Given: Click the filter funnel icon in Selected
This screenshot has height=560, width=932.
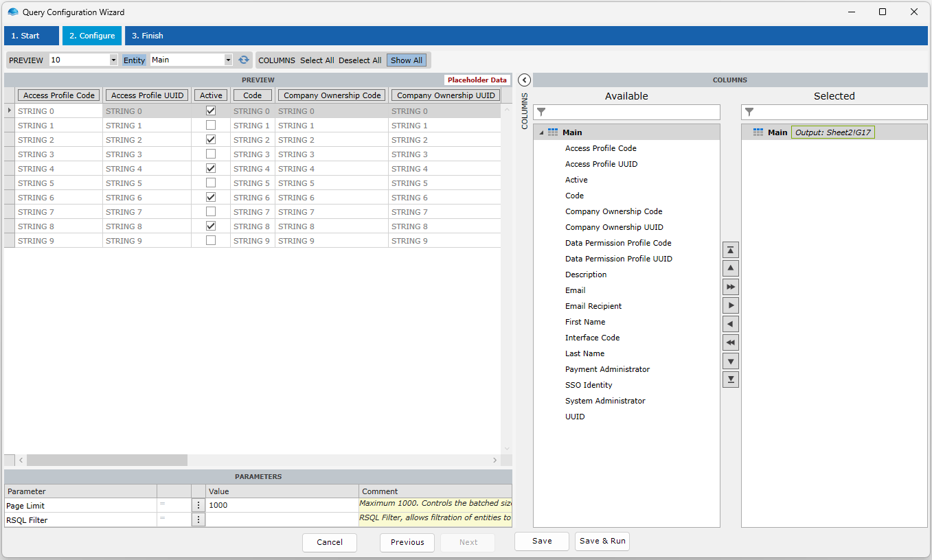Looking at the screenshot, I should point(749,112).
